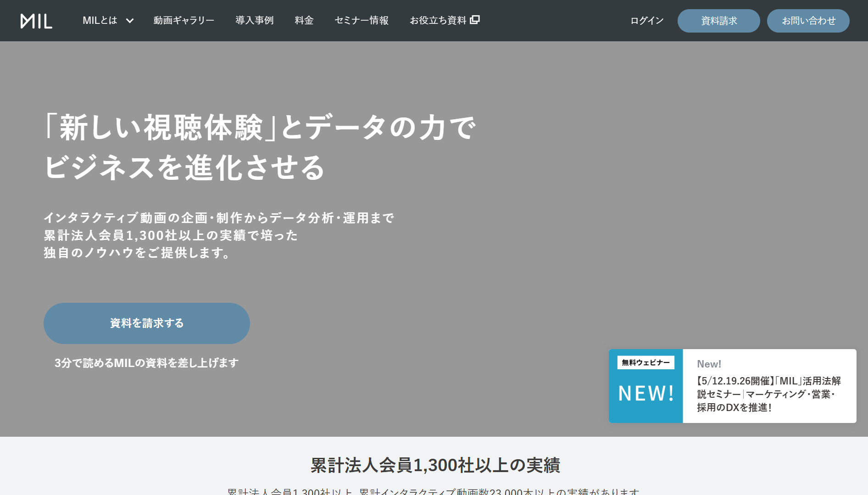Click the 累計法人会員1,300社以上の実績 heading
The width and height of the screenshot is (868, 495).
435,465
